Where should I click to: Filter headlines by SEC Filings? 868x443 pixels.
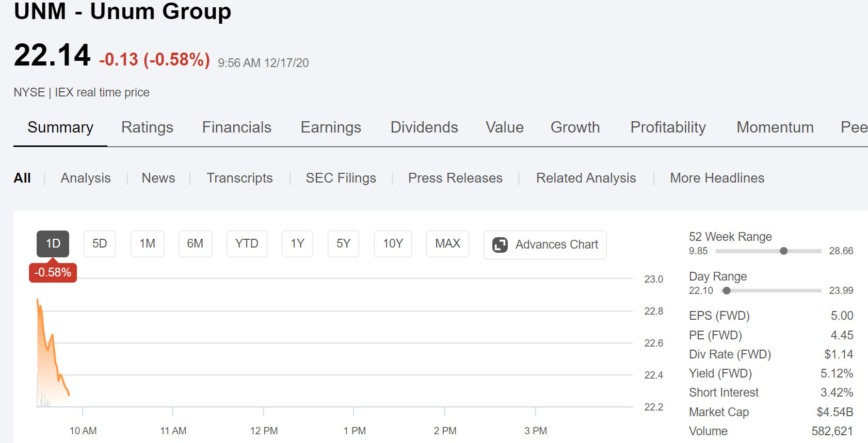point(341,178)
